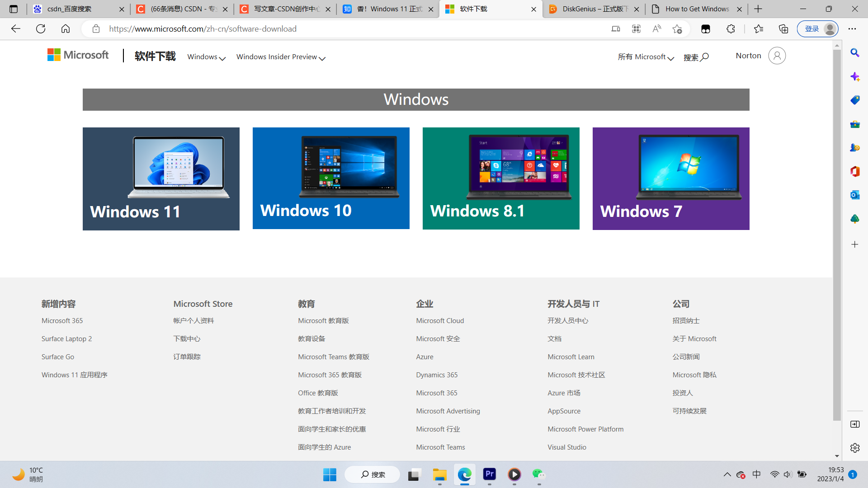Click the Windows 11 download tile
The height and width of the screenshot is (488, 868).
point(161,178)
